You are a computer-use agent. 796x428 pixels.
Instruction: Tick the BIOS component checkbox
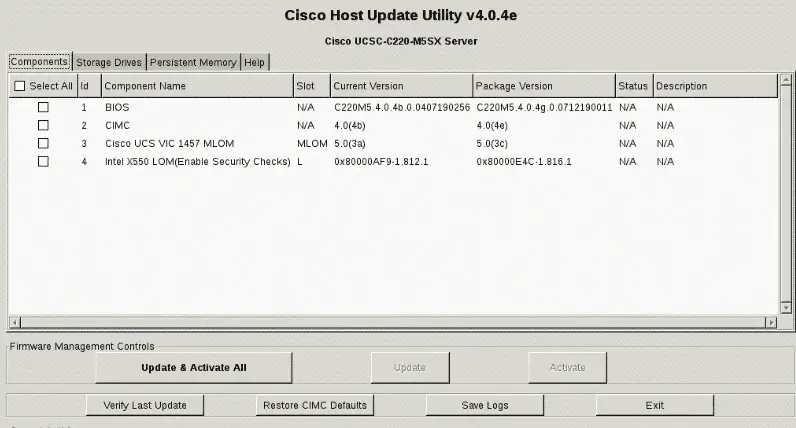tap(43, 107)
